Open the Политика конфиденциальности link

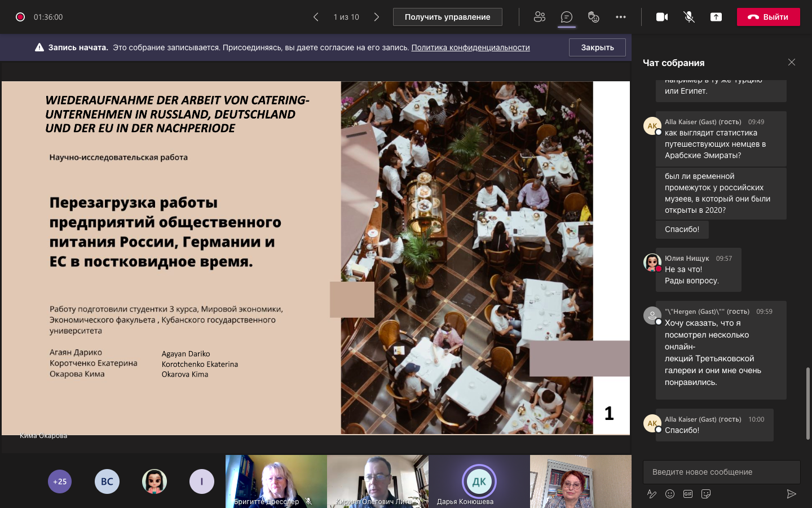pos(470,47)
